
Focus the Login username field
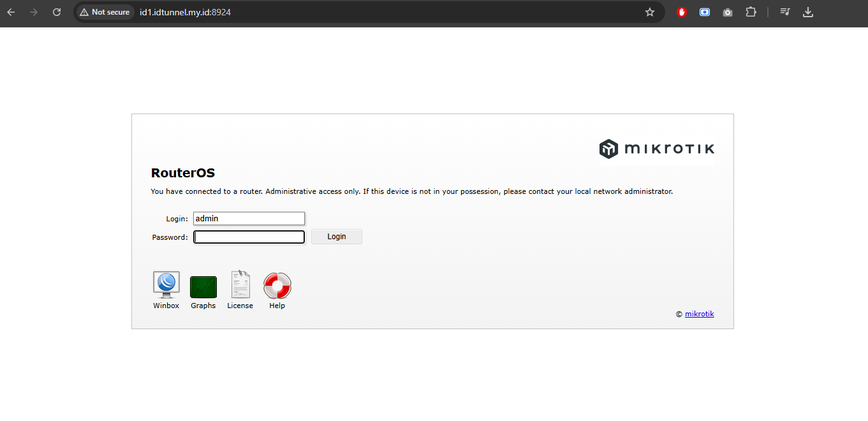(x=249, y=218)
